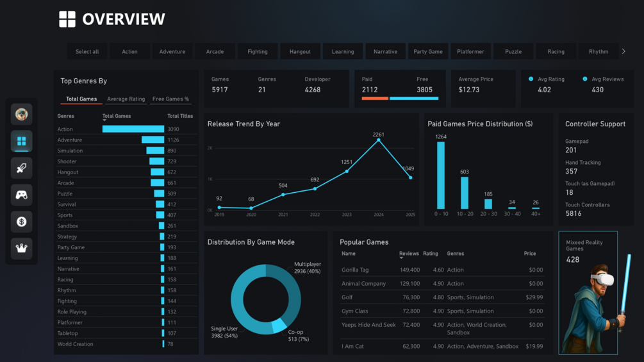Select the Adventure genre bar
The image size is (644, 362).
[x=153, y=140]
